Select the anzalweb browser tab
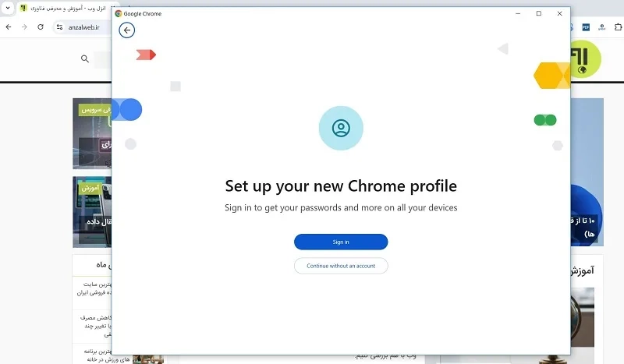Screen dimensions: 624x364 pyautogui.click(x=64, y=8)
